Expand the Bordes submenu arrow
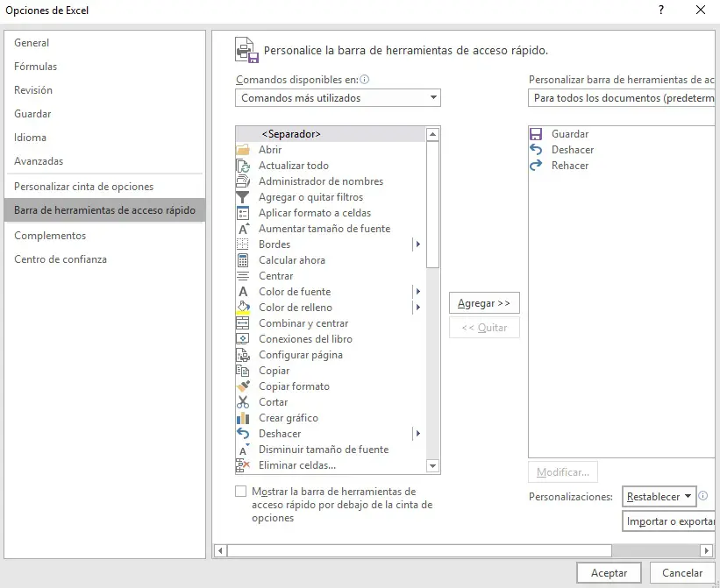The image size is (720, 588). click(x=417, y=244)
